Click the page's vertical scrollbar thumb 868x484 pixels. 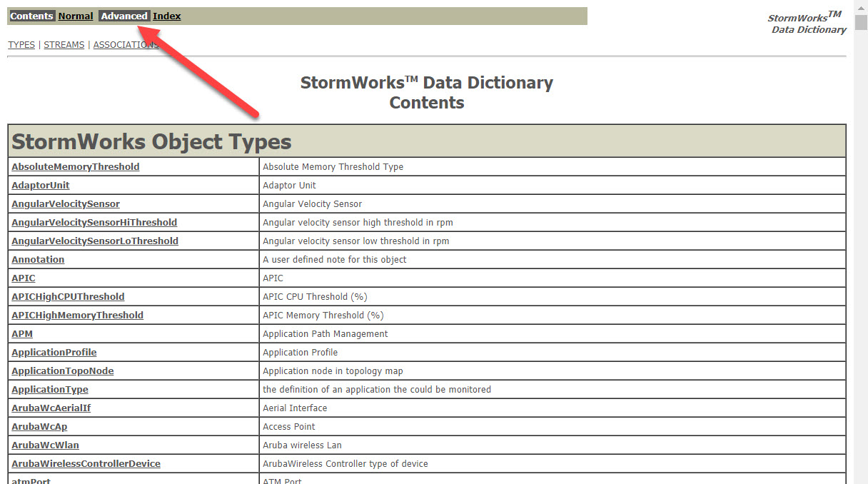tap(861, 22)
